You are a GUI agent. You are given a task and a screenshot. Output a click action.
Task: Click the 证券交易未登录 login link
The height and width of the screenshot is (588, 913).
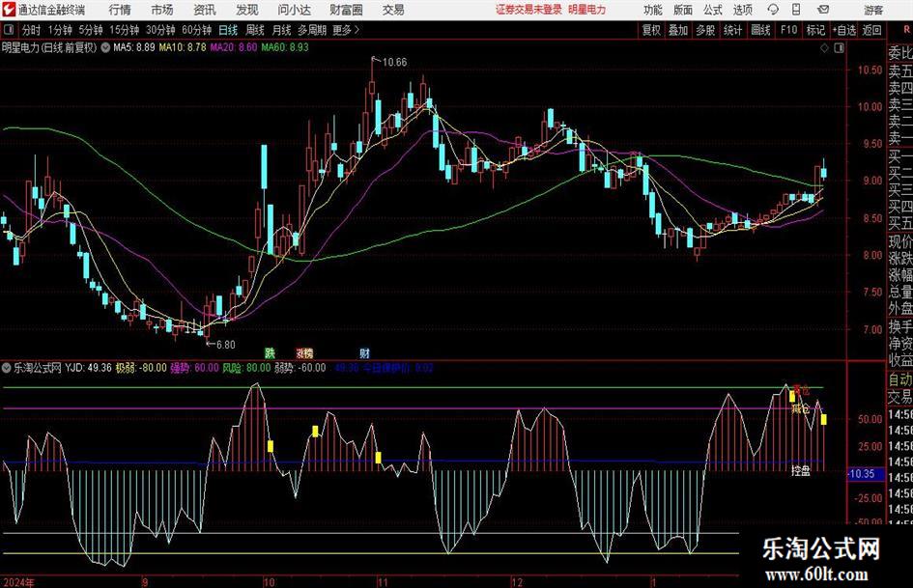click(x=528, y=10)
